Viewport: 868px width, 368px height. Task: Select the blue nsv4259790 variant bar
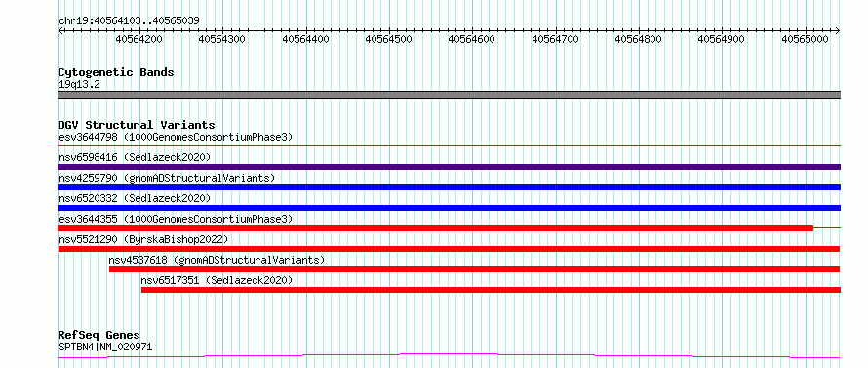coord(449,187)
